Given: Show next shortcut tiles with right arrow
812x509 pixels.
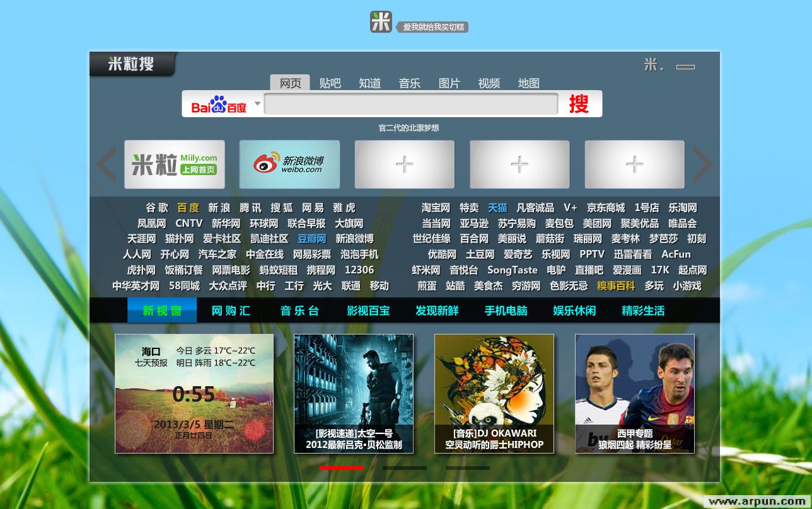Looking at the screenshot, I should [x=703, y=164].
